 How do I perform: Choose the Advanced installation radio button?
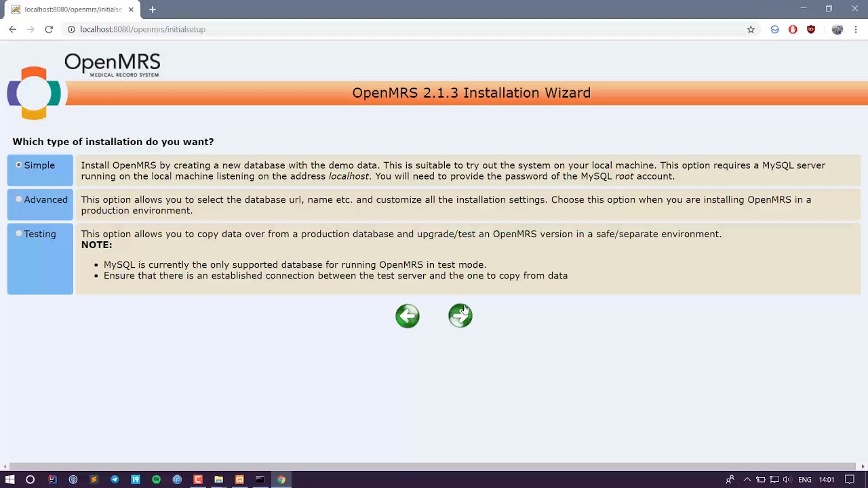(x=19, y=200)
